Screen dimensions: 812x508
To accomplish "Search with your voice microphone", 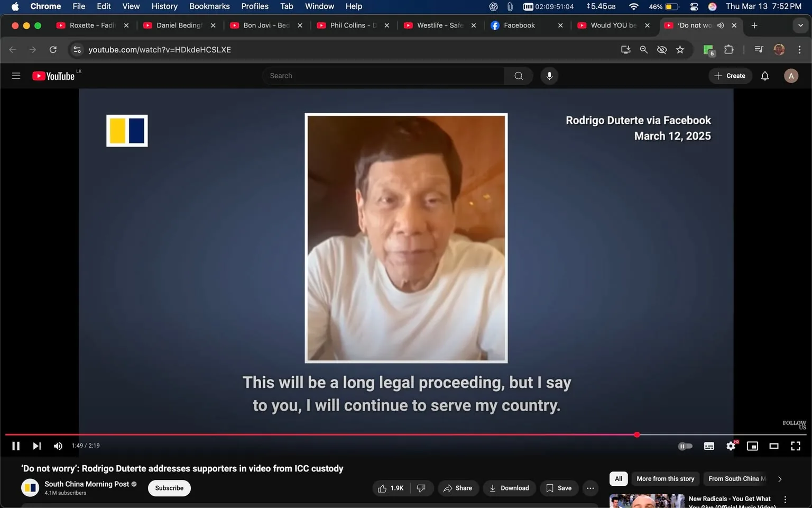I will 549,76.
